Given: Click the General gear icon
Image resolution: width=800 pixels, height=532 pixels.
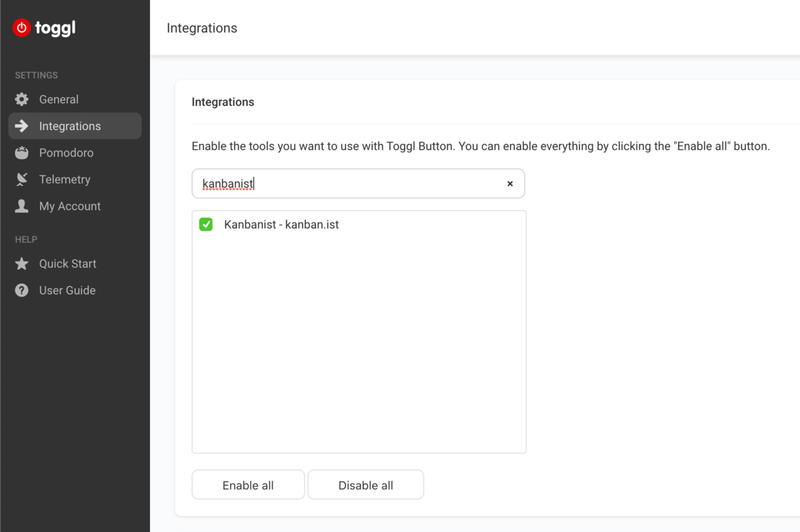Looking at the screenshot, I should pyautogui.click(x=22, y=99).
